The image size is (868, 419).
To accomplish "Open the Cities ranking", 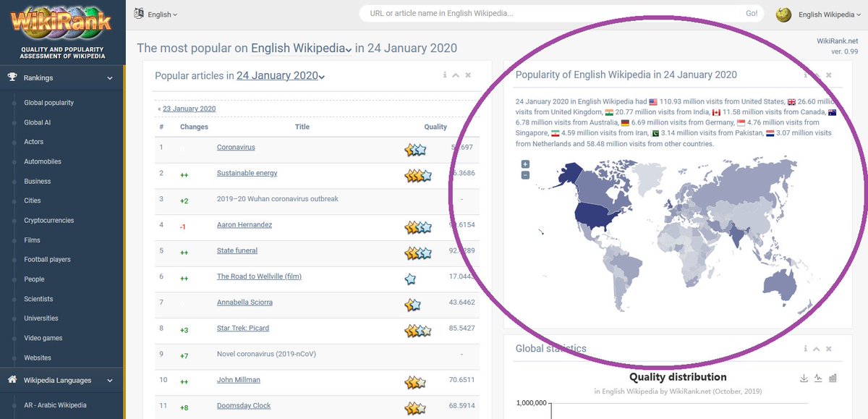I will click(x=33, y=200).
